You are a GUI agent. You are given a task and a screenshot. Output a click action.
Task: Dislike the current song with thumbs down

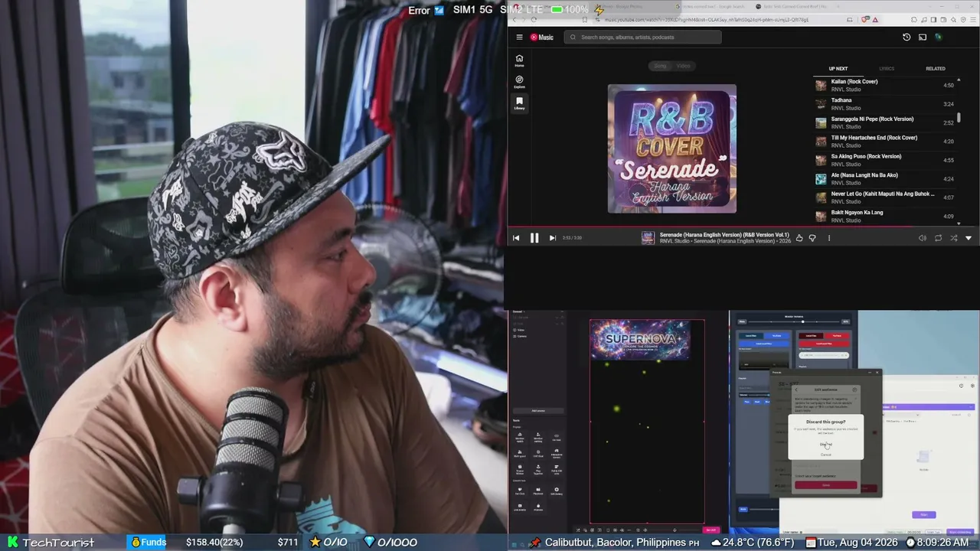pyautogui.click(x=812, y=238)
